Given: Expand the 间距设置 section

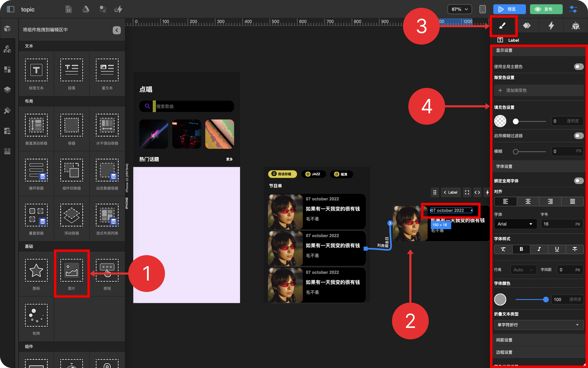Looking at the screenshot, I should (539, 340).
